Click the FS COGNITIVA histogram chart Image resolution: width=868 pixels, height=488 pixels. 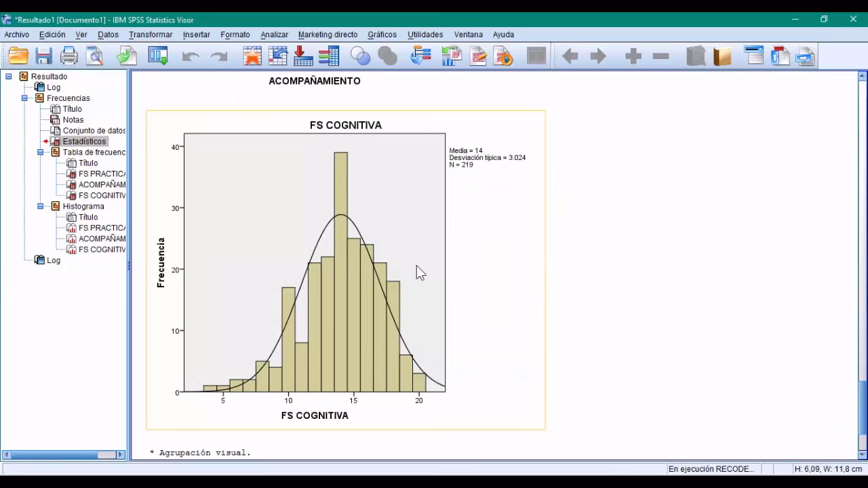pos(345,270)
